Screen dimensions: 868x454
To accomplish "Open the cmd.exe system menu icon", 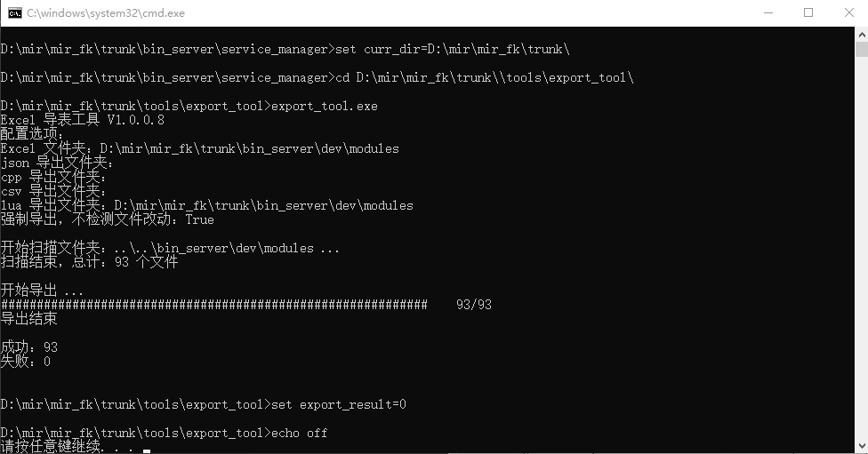I will click(15, 12).
